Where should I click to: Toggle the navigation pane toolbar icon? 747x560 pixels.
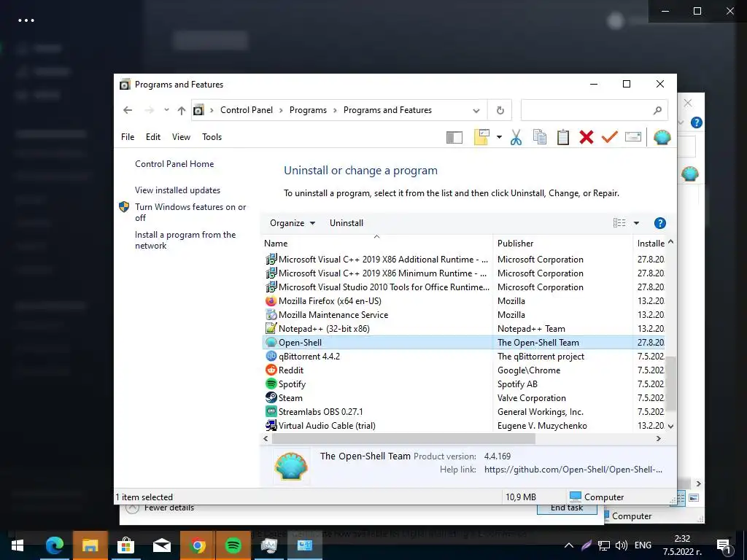point(454,138)
